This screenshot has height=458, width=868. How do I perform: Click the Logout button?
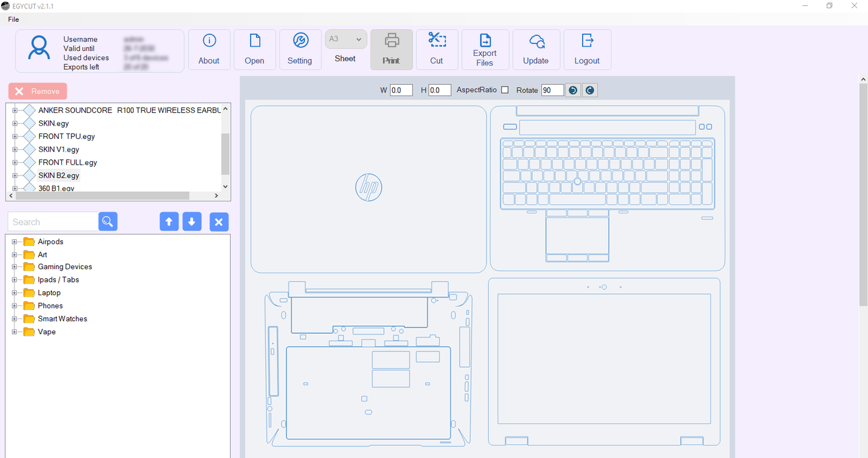coord(587,50)
